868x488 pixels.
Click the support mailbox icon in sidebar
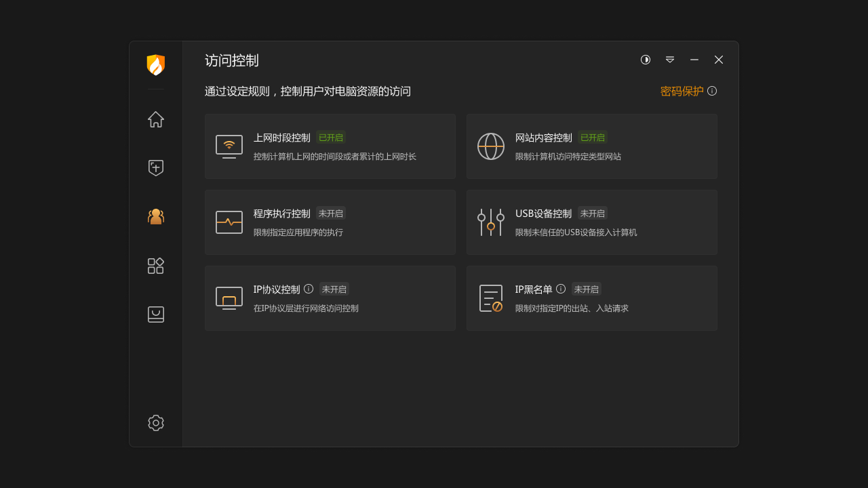(155, 314)
